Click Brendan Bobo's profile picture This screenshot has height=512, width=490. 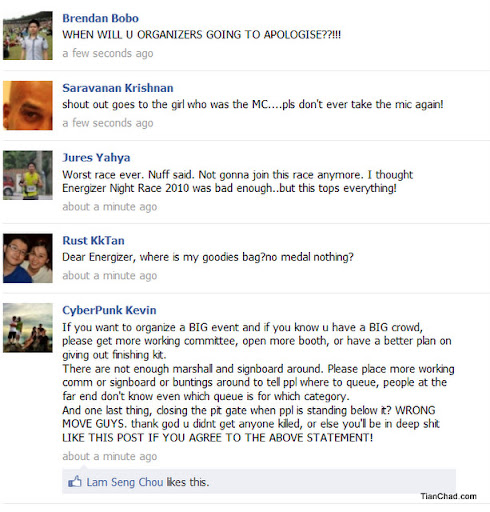(x=28, y=36)
